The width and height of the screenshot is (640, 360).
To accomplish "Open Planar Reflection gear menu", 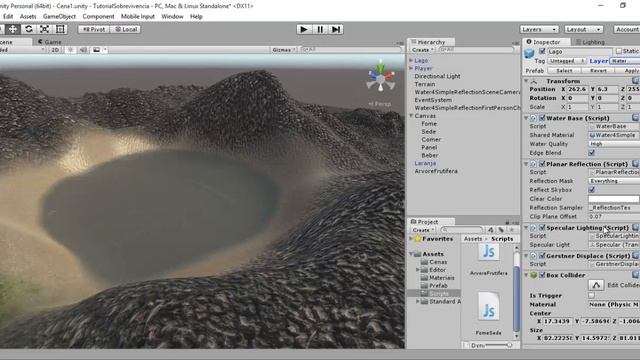I will click(x=635, y=164).
